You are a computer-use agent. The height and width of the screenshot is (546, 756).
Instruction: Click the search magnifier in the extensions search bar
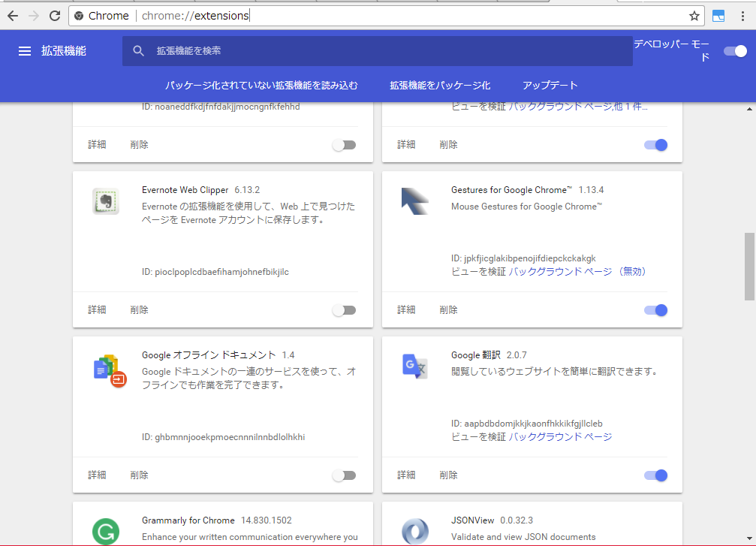[x=138, y=50]
